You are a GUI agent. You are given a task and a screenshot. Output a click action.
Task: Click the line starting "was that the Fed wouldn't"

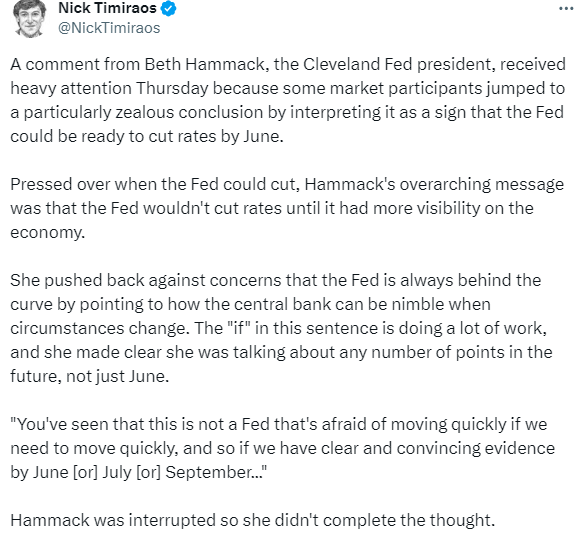pyautogui.click(x=272, y=208)
